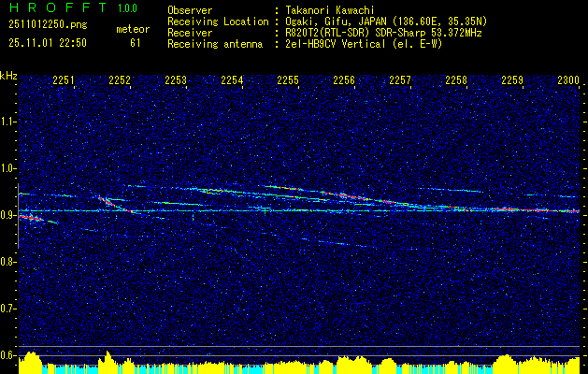The height and width of the screenshot is (374, 588).
Task: Click the 2300 time axis marker
Action: click(x=568, y=79)
